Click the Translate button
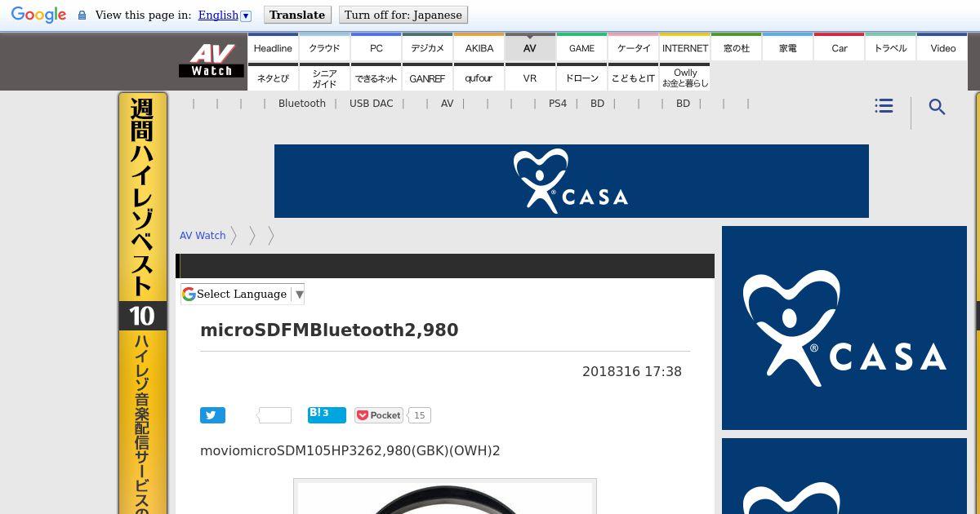 coord(297,15)
